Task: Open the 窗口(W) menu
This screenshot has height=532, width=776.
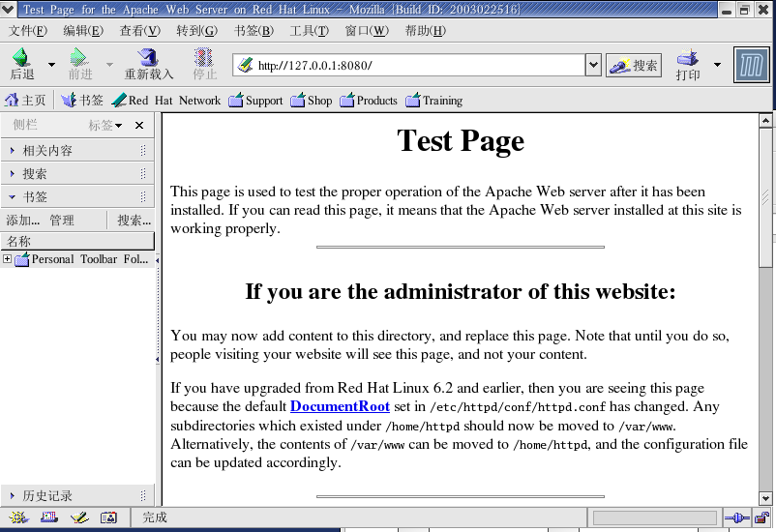Action: tap(367, 31)
